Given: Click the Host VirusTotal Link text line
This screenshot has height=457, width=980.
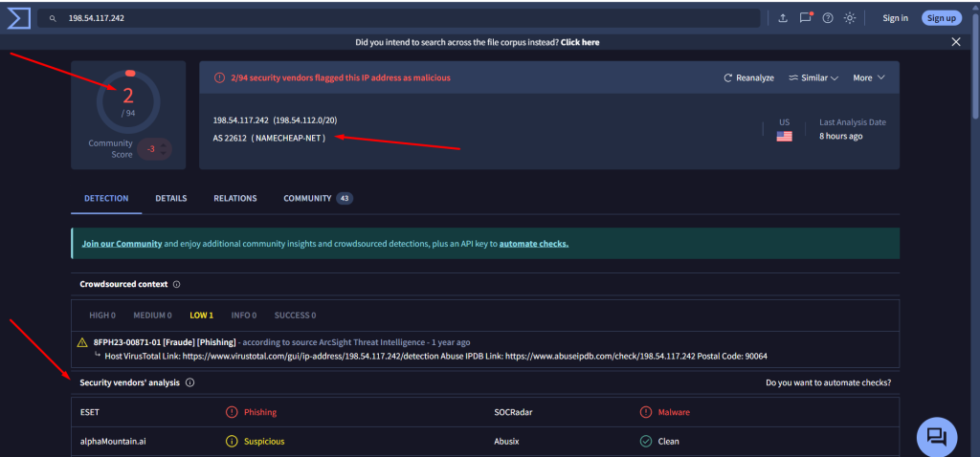Looking at the screenshot, I should pyautogui.click(x=435, y=356).
